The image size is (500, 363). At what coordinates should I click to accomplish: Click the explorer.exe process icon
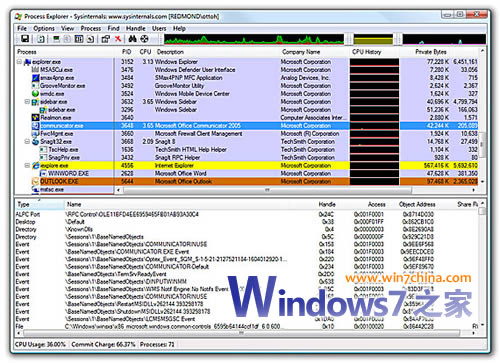(x=28, y=62)
